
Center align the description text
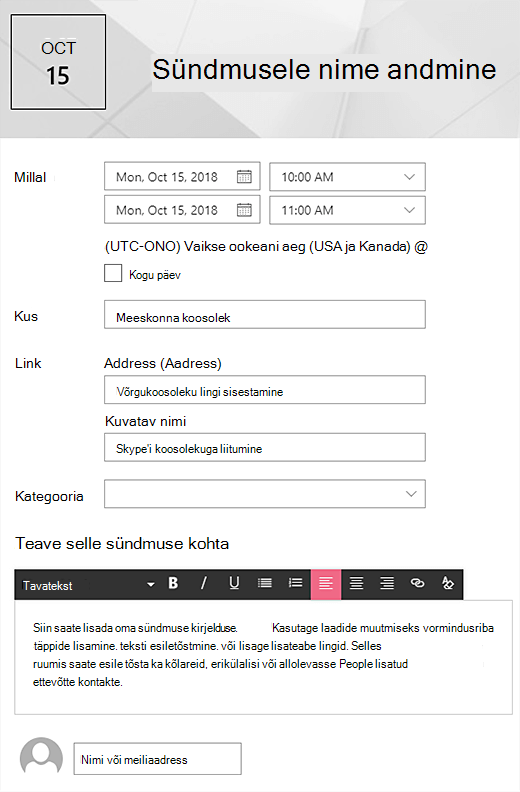pos(357,583)
